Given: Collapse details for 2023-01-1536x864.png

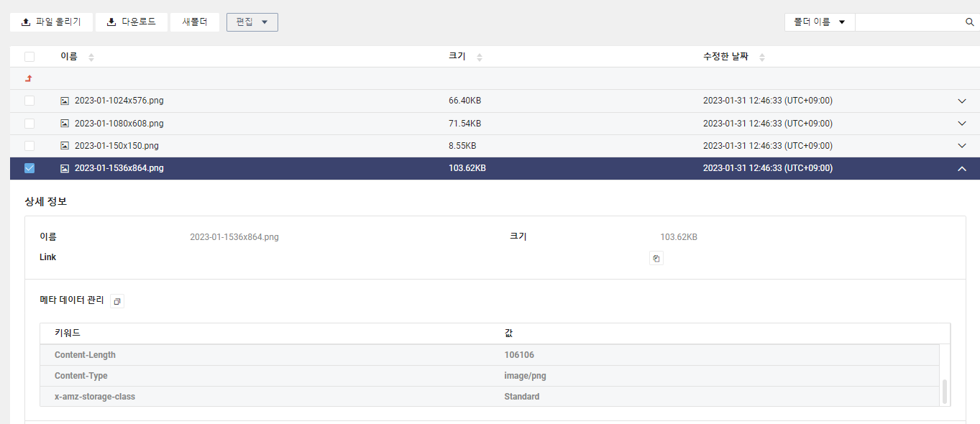Looking at the screenshot, I should click(x=962, y=168).
